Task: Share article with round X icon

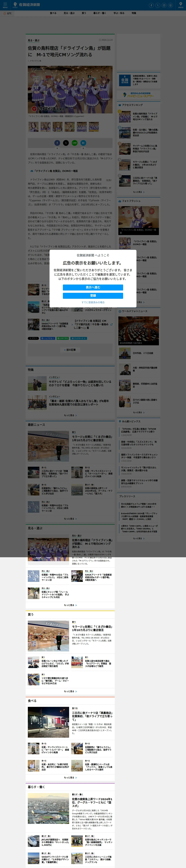Action: click(66, 143)
